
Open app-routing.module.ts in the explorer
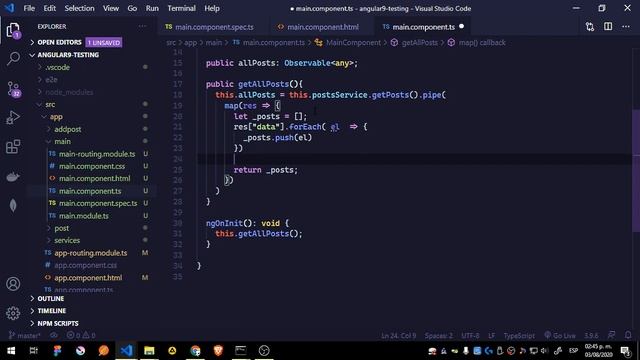91,253
